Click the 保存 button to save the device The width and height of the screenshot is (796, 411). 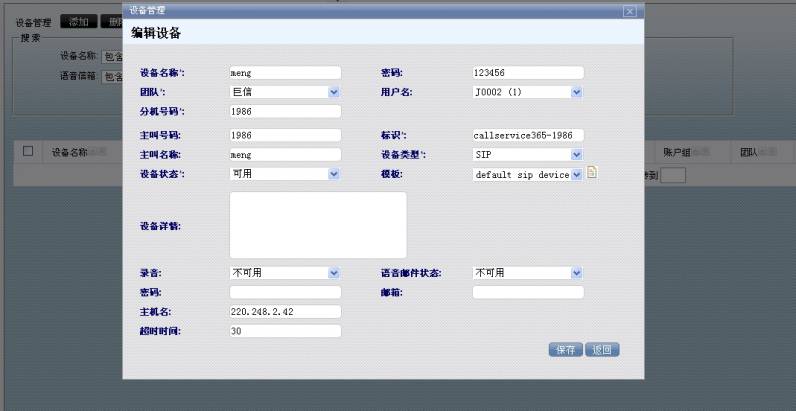click(565, 350)
